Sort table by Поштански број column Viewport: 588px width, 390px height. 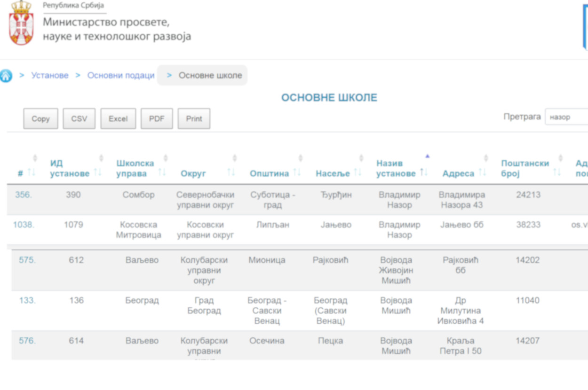524,169
